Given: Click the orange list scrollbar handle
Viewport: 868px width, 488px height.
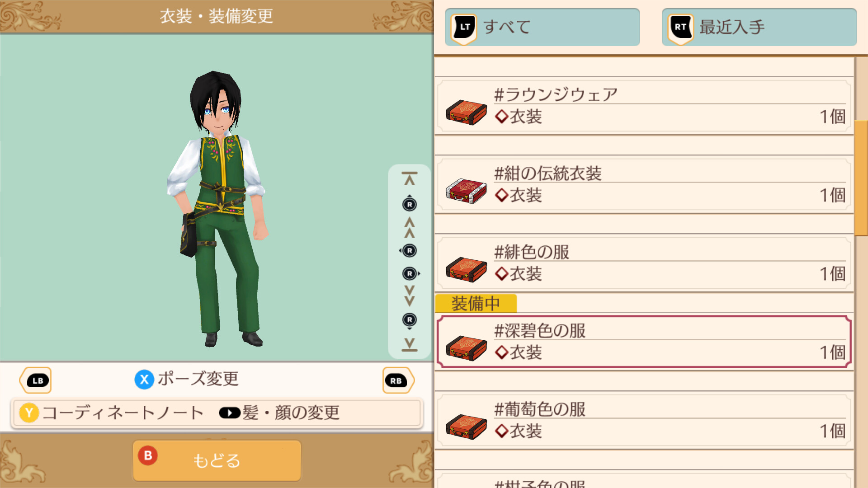Looking at the screenshot, I should (861, 178).
